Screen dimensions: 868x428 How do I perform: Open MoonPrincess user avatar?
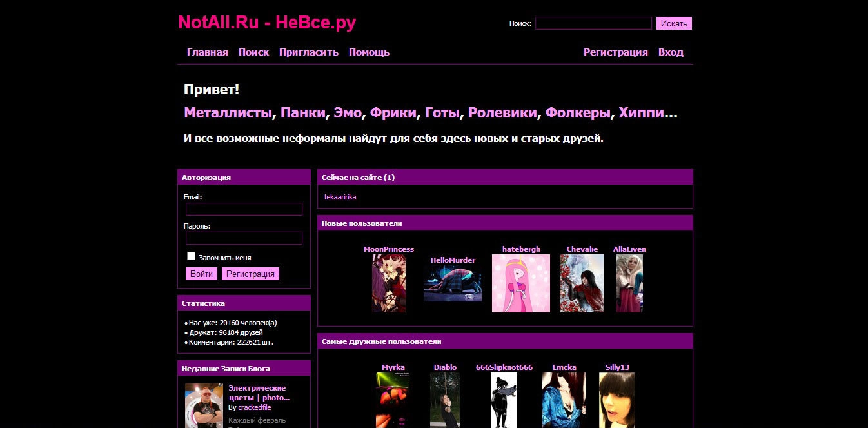tap(388, 283)
